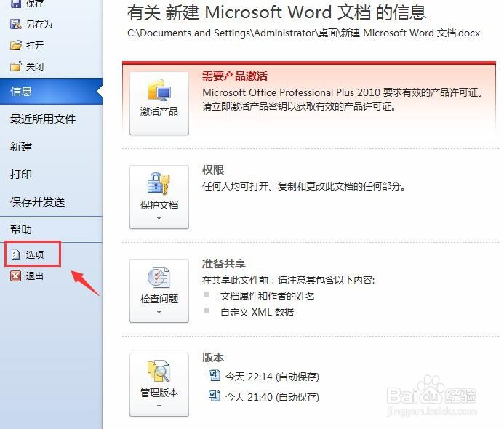Click the Activate Product (激活产品) monitor icon
This screenshot has height=429, width=504.
coord(159,89)
